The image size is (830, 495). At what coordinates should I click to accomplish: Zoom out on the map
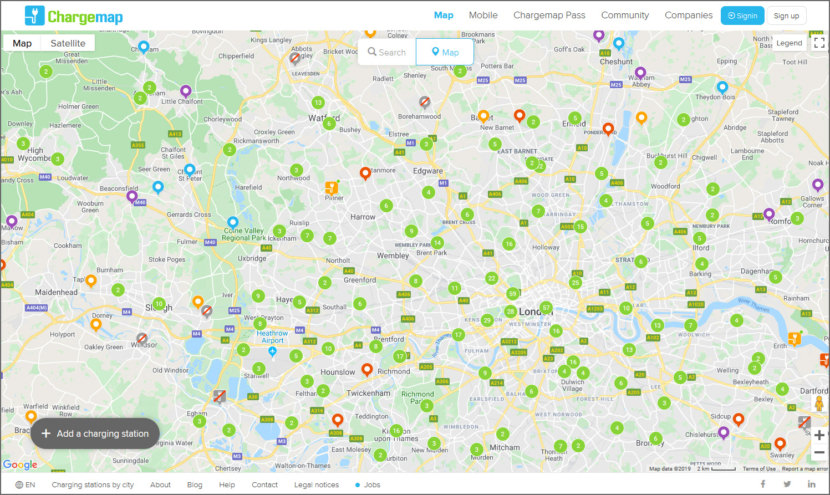(x=819, y=452)
